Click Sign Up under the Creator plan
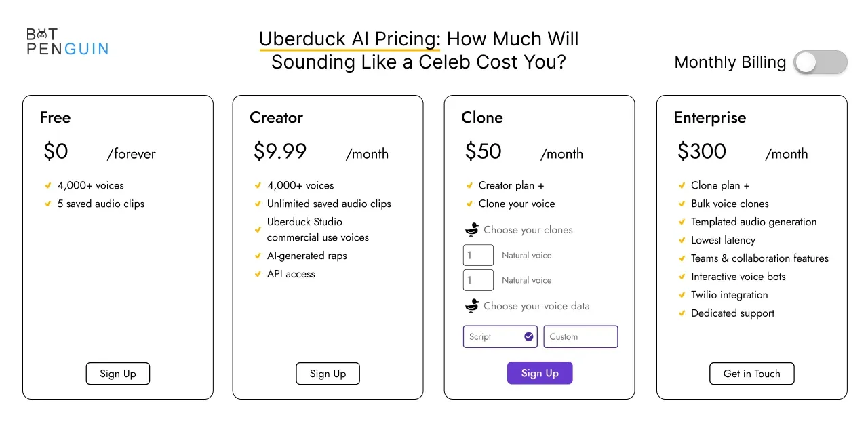Viewport: 868px width, 426px height. pos(328,374)
